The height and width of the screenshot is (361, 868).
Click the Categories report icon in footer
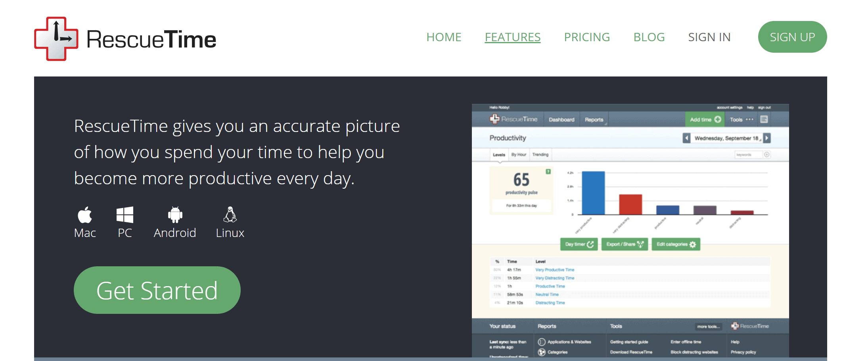click(x=542, y=352)
